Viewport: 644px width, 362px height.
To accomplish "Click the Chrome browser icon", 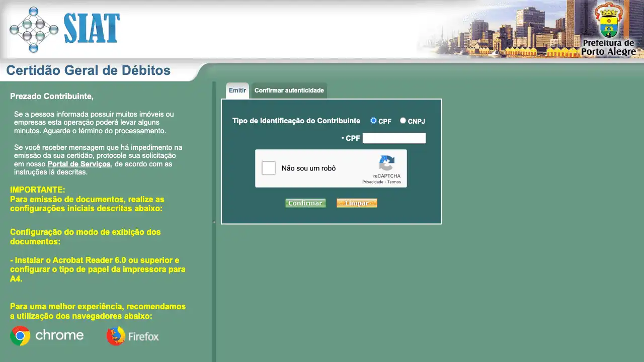I will pos(20,336).
